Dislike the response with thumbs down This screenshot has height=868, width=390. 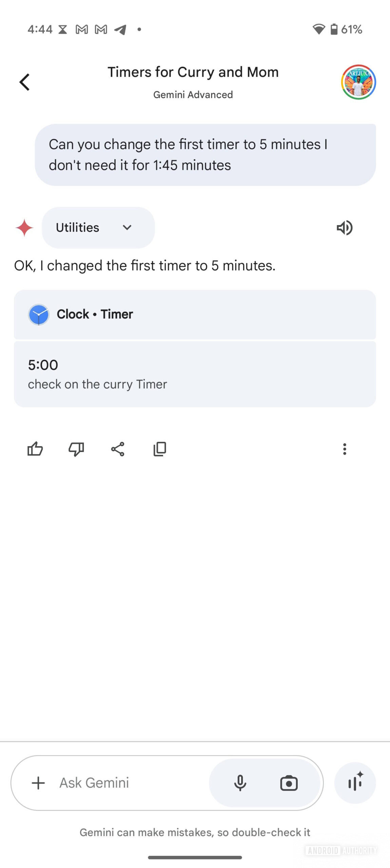tap(76, 449)
